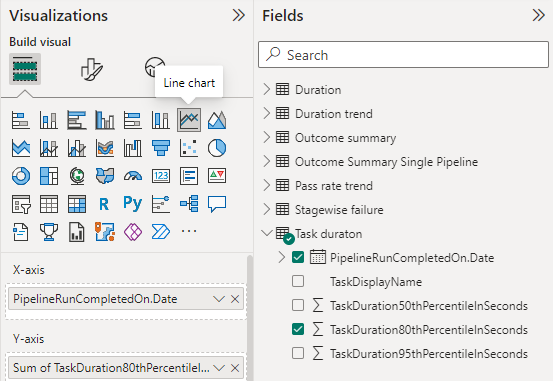Select the 100% stacked column chart visual
This screenshot has height=381, width=553.
161,120
